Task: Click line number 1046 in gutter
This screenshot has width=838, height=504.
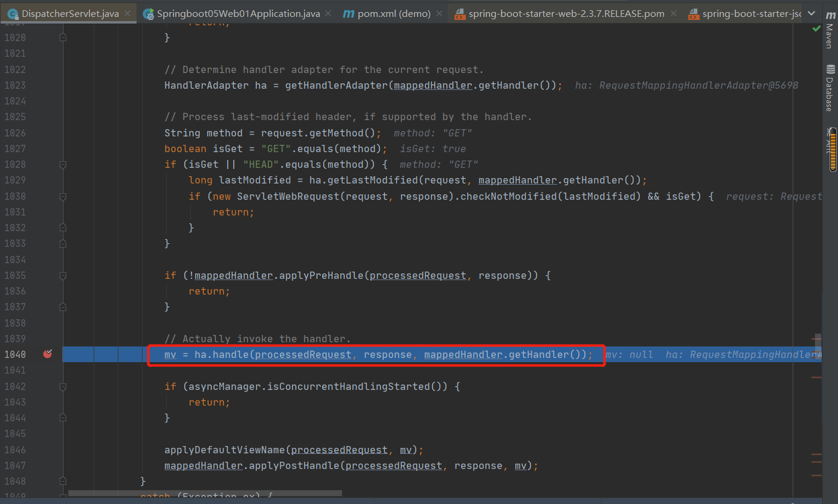Action: [15, 450]
